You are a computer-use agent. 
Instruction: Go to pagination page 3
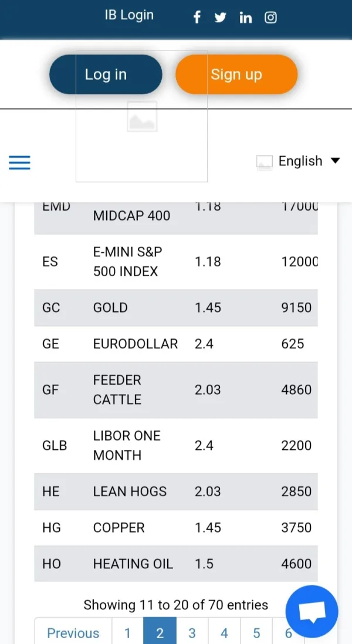(192, 633)
